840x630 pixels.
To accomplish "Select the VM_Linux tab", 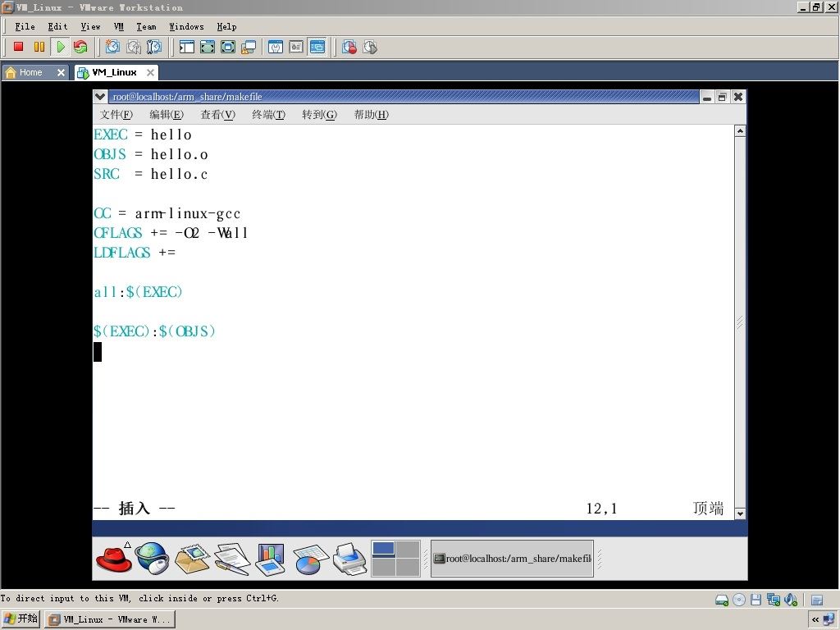I will [114, 72].
